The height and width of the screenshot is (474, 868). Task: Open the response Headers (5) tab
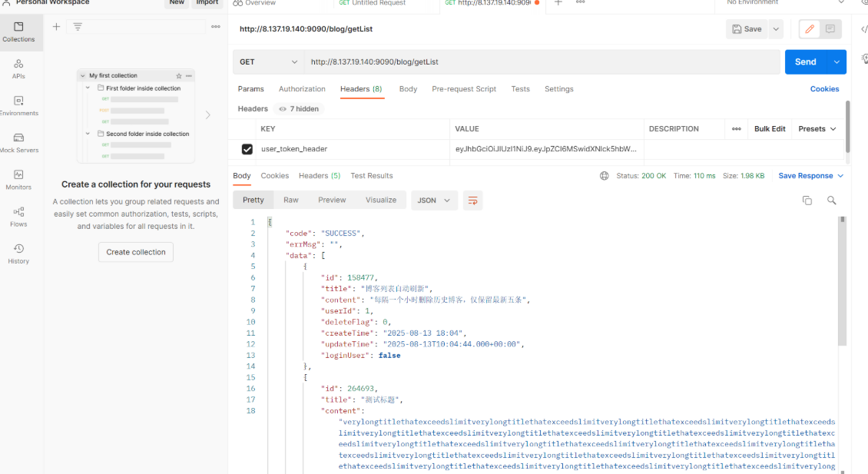320,176
